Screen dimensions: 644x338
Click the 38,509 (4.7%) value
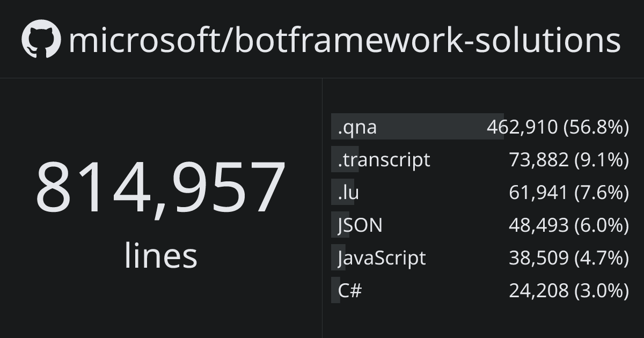point(569,258)
